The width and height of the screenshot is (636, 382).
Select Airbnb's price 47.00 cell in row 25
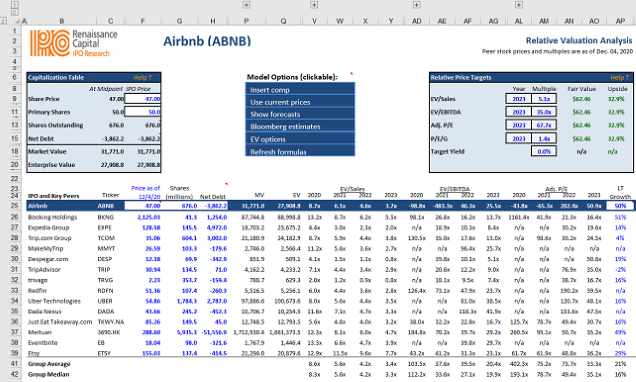(143, 206)
